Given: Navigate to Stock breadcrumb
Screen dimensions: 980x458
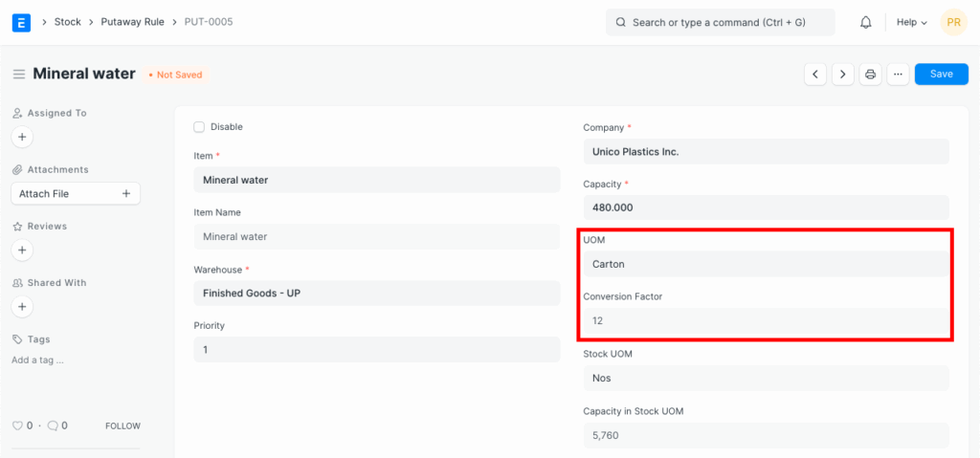Looking at the screenshot, I should click(67, 22).
